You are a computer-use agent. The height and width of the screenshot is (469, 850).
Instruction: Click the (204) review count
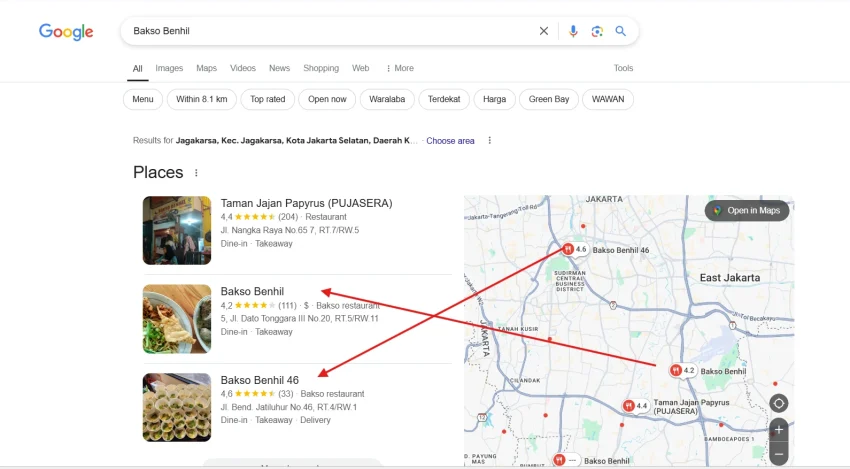click(288, 217)
